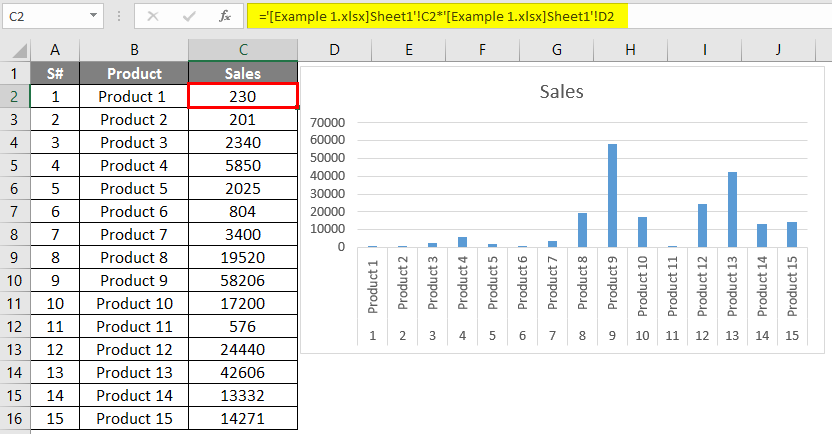Click the Product 15 bar in chart
Screen dimensions: 832x434
(x=792, y=235)
